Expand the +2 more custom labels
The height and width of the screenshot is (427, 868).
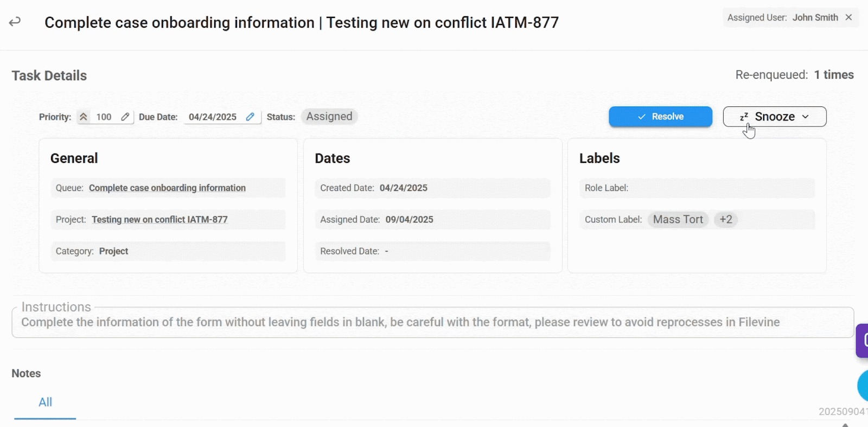(x=726, y=219)
